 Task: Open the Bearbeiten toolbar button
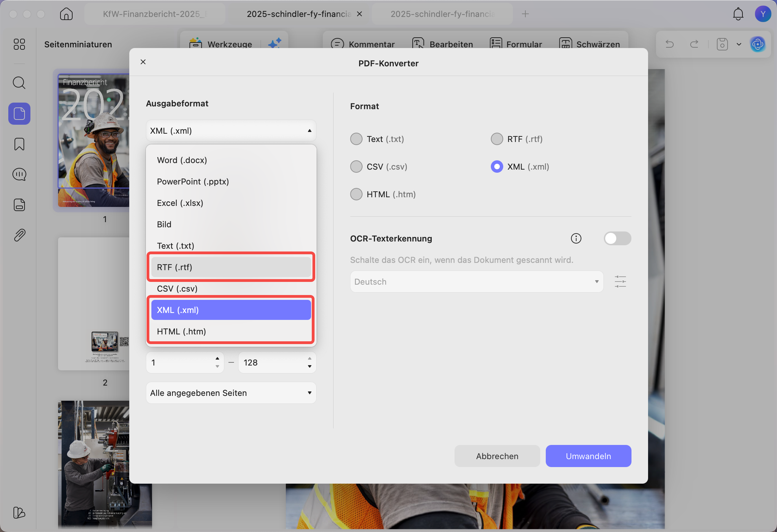442,44
